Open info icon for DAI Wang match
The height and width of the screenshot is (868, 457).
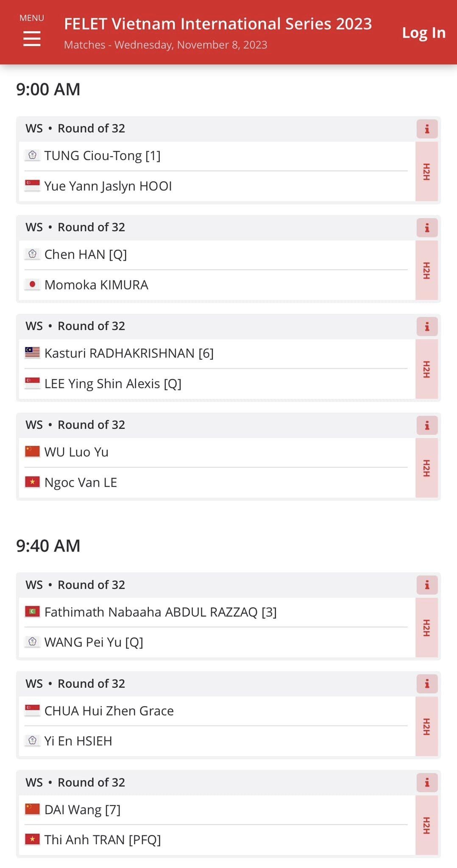pos(427,782)
